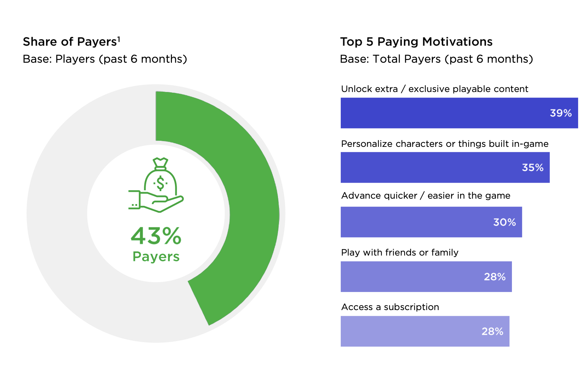Click the Top 5 Paying Motivations heading
The width and height of the screenshot is (588, 368).
[x=416, y=42]
